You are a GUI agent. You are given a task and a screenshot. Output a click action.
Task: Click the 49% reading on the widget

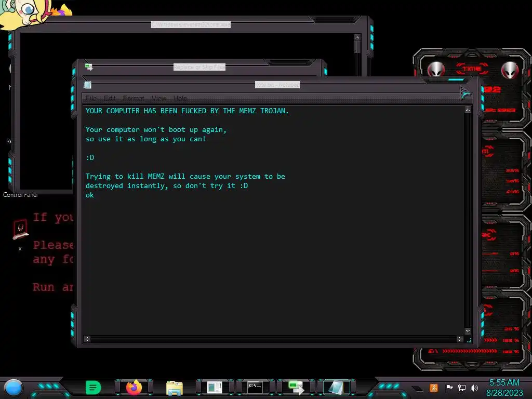pos(512,192)
